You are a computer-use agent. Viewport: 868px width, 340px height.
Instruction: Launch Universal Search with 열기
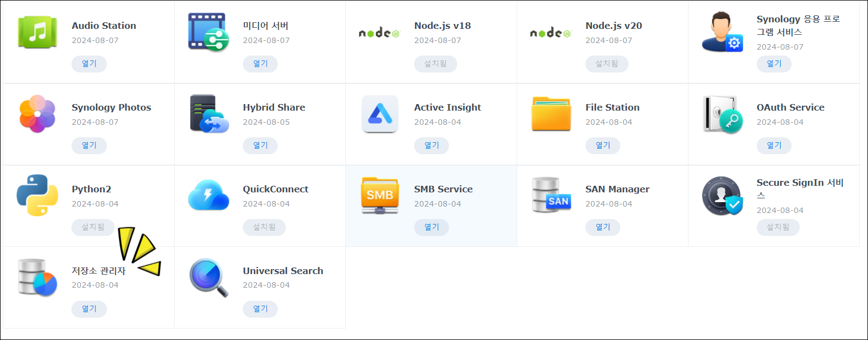tap(260, 309)
